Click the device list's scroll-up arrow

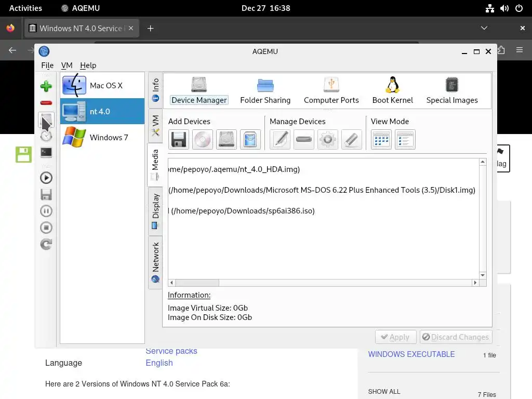coord(483,162)
